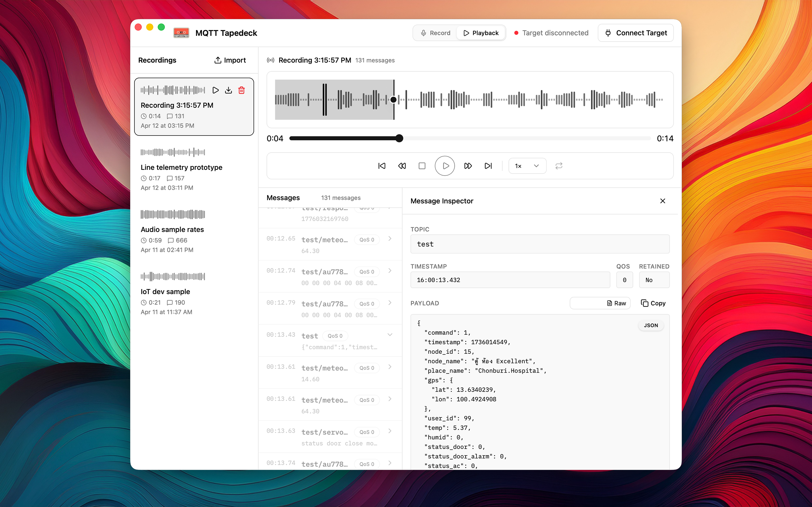Expand the test/servo message at 00:13.63
The height and width of the screenshot is (507, 812).
(x=390, y=432)
